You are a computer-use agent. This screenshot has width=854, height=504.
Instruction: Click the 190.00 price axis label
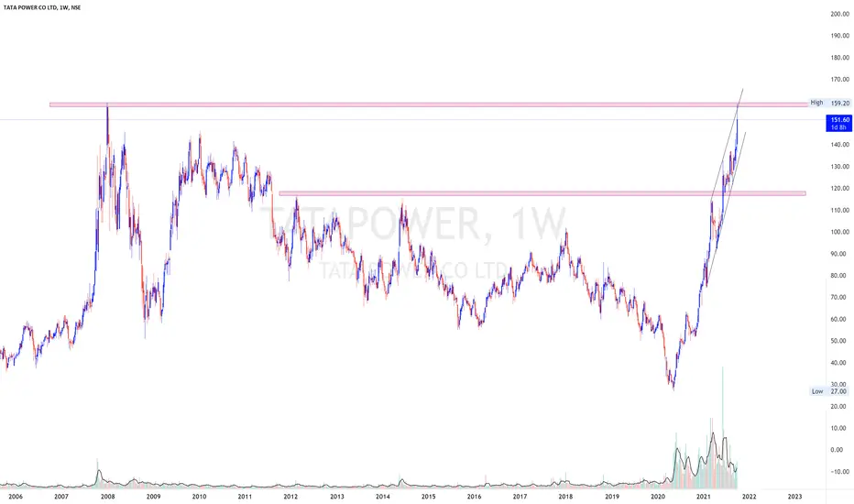(840, 36)
